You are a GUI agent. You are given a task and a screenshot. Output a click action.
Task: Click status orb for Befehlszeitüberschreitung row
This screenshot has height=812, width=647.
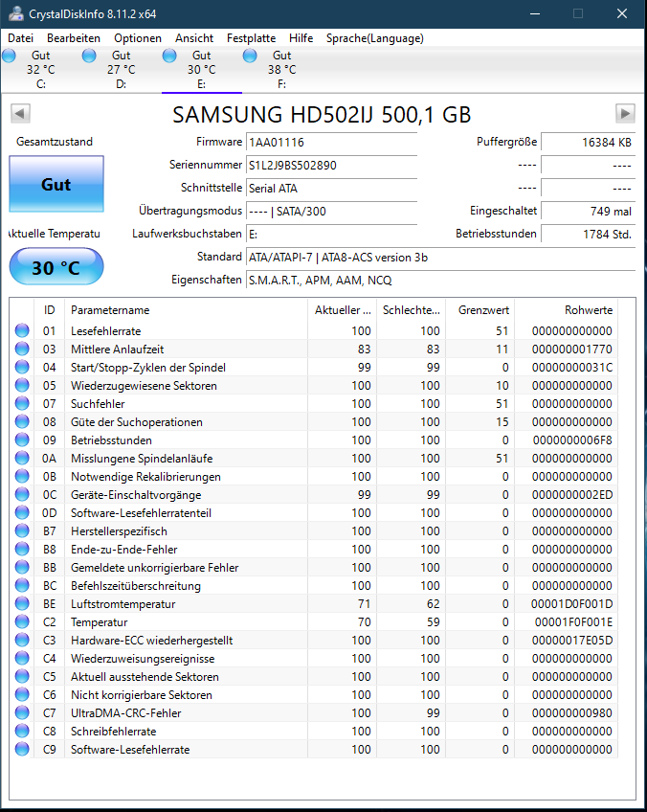coord(22,585)
